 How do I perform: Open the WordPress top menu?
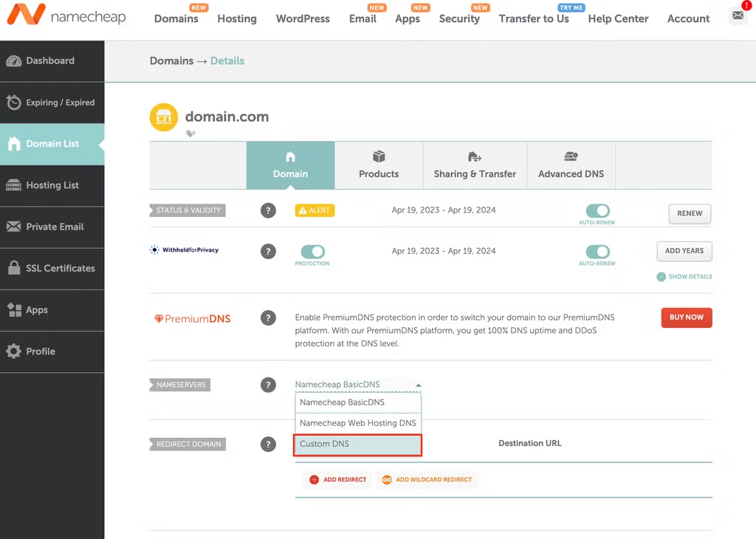click(303, 18)
